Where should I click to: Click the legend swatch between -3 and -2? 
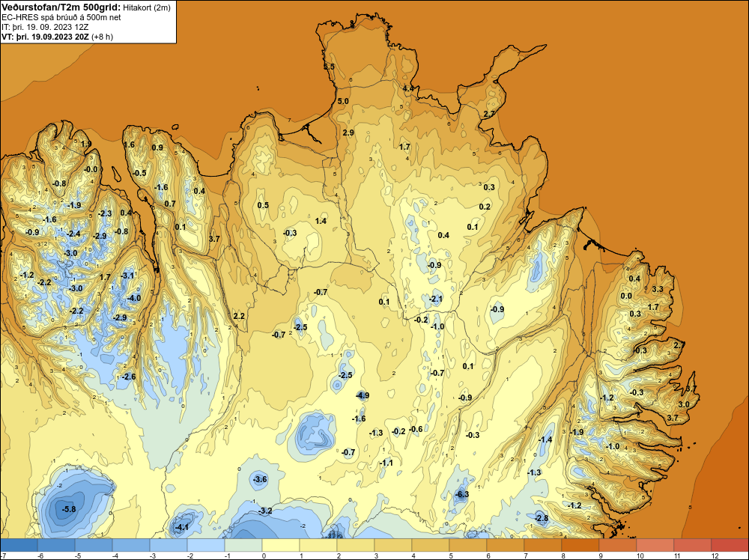(169, 545)
